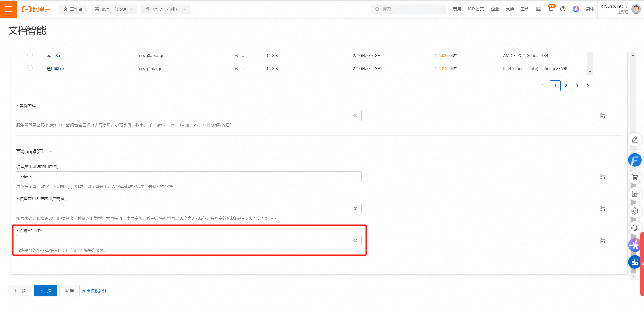Open the 工作台 workbench tab
Viewport: 644px width, 312px height.
pos(73,9)
